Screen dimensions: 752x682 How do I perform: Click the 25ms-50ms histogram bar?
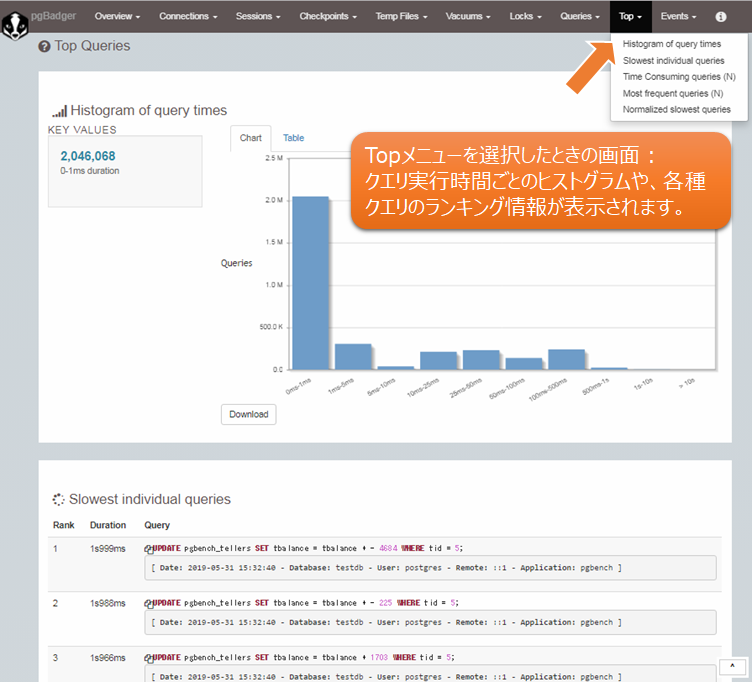click(481, 360)
